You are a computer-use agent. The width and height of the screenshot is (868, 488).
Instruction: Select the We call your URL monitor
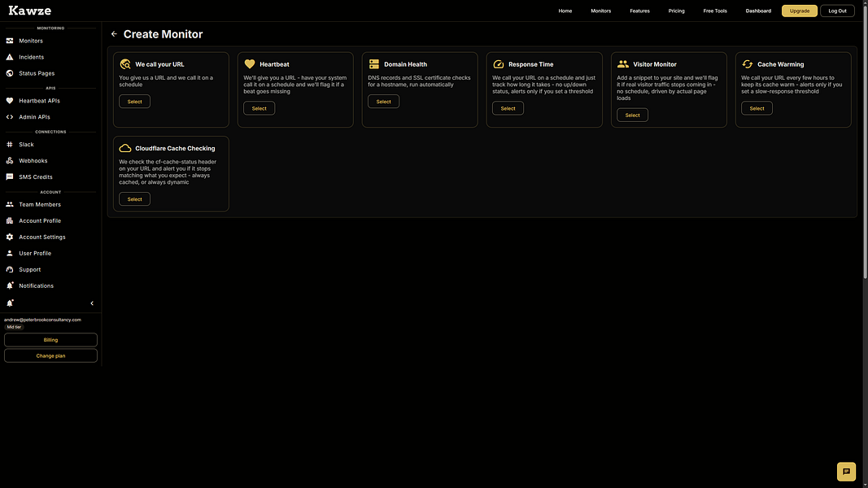click(134, 101)
